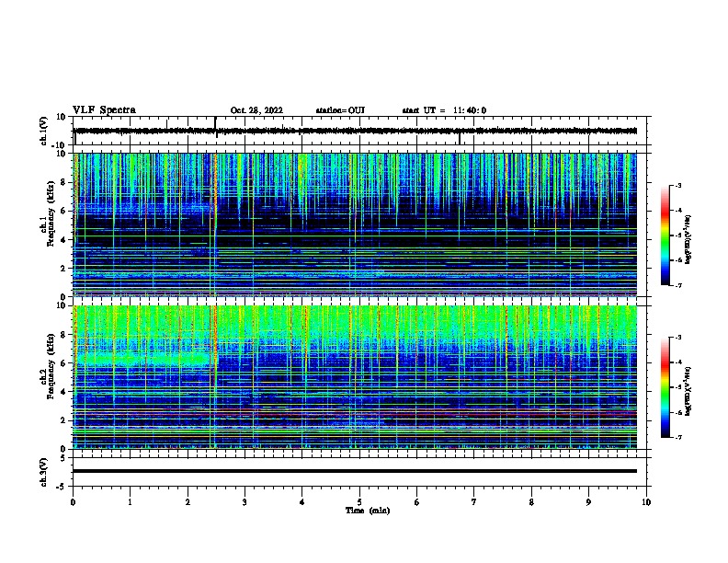Click the ch.2 color bar legend title
This screenshot has height=563, width=728.
coord(688,391)
